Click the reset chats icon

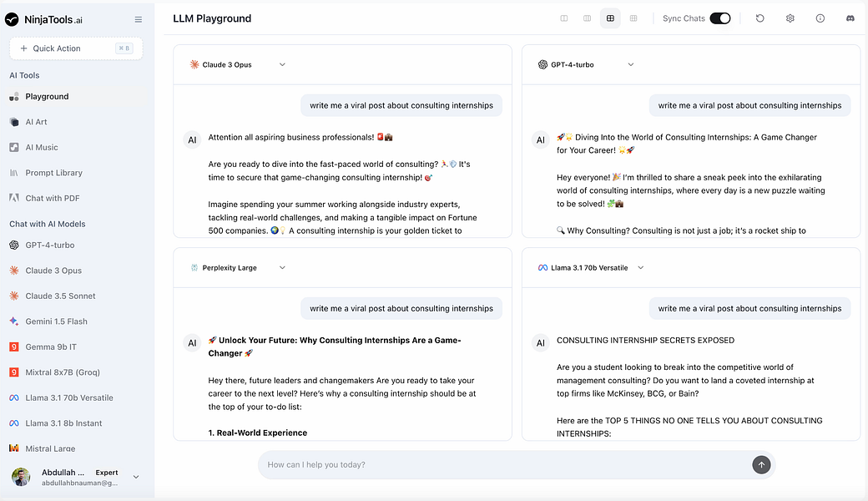760,18
